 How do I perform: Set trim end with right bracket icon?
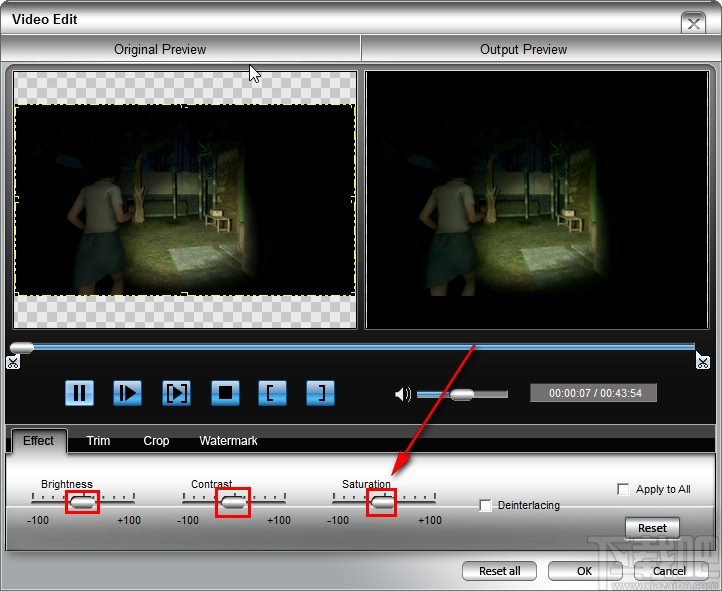(x=320, y=393)
